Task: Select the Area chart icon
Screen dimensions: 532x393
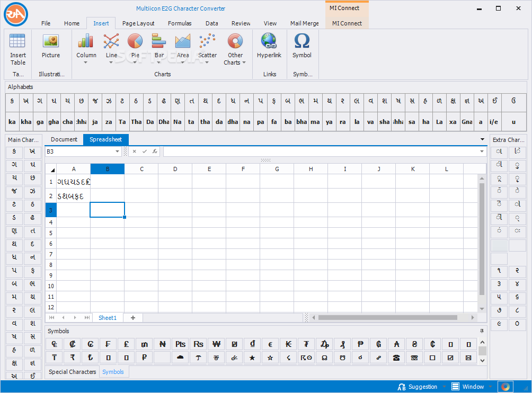Action: coord(182,41)
